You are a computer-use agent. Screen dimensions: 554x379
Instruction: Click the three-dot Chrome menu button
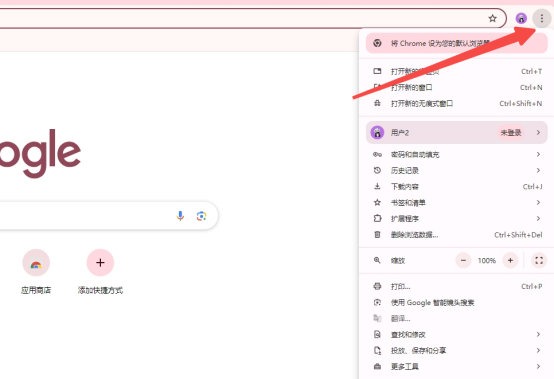coord(541,18)
